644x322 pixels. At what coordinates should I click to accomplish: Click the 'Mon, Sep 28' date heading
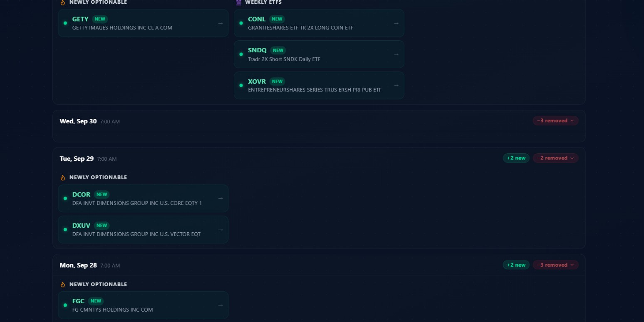tap(78, 265)
